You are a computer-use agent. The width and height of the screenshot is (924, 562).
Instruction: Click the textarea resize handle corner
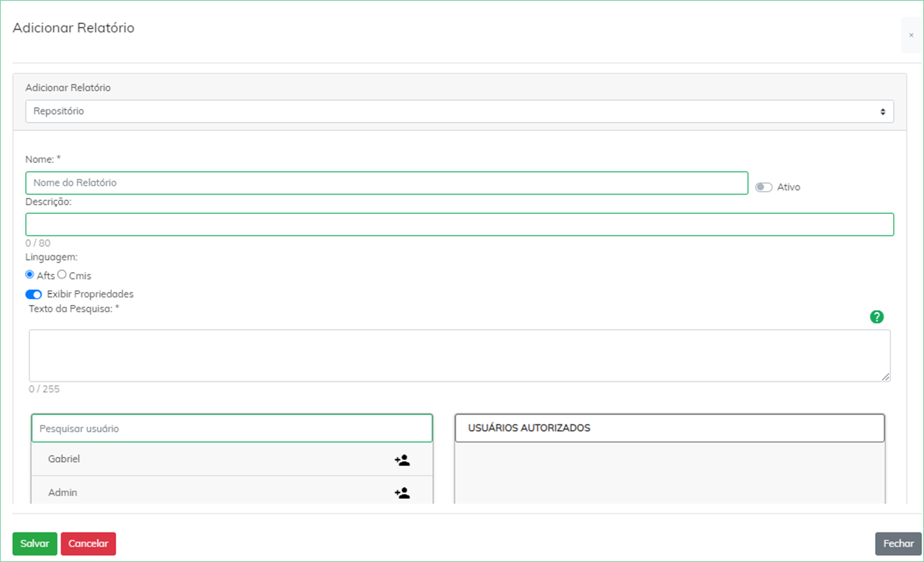pyautogui.click(x=885, y=377)
